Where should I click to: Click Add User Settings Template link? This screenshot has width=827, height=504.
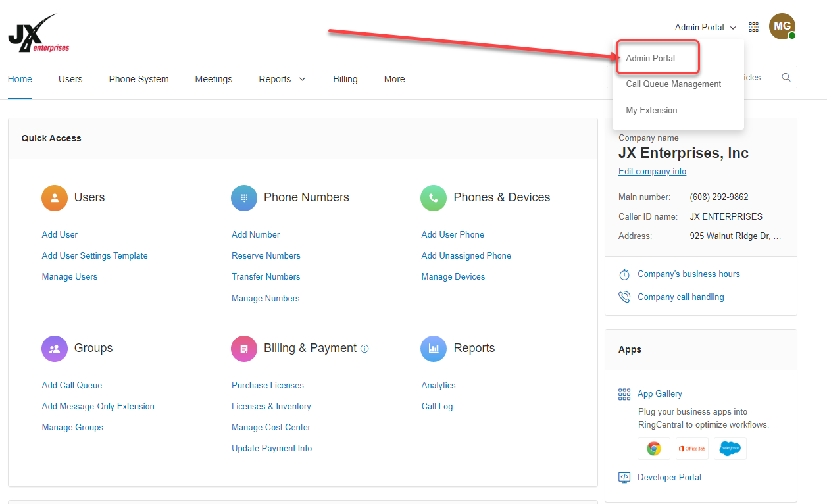[95, 255]
